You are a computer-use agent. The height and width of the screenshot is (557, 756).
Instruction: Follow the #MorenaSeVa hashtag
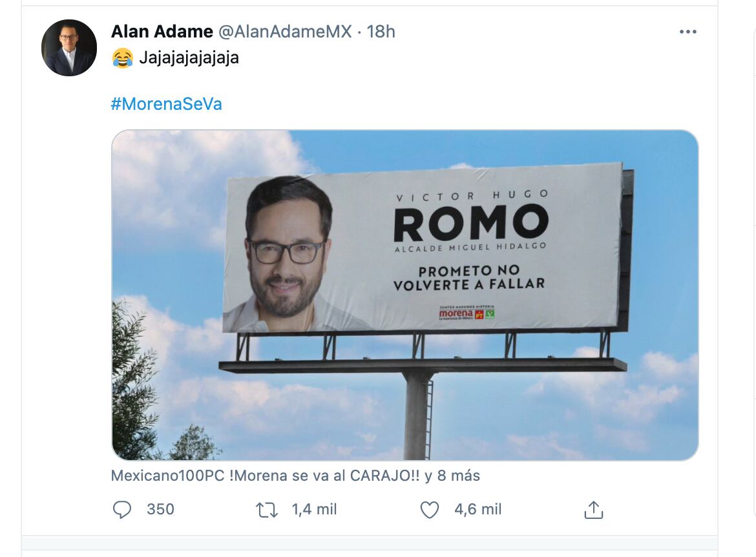click(x=166, y=104)
